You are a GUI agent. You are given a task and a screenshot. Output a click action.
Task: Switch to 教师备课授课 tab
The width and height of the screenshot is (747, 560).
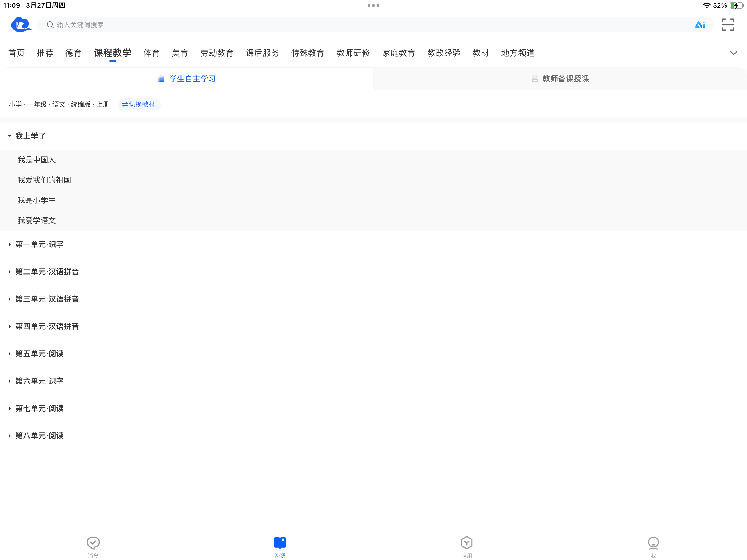(560, 79)
